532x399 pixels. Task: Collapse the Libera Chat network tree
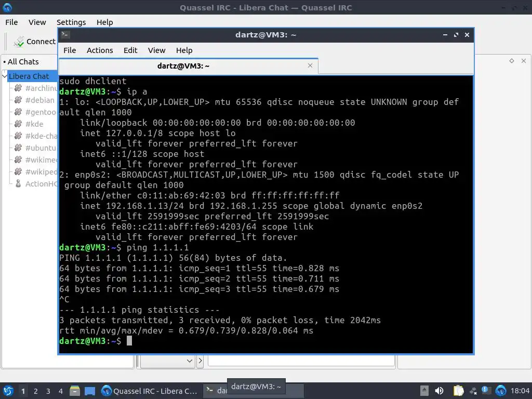pos(5,76)
